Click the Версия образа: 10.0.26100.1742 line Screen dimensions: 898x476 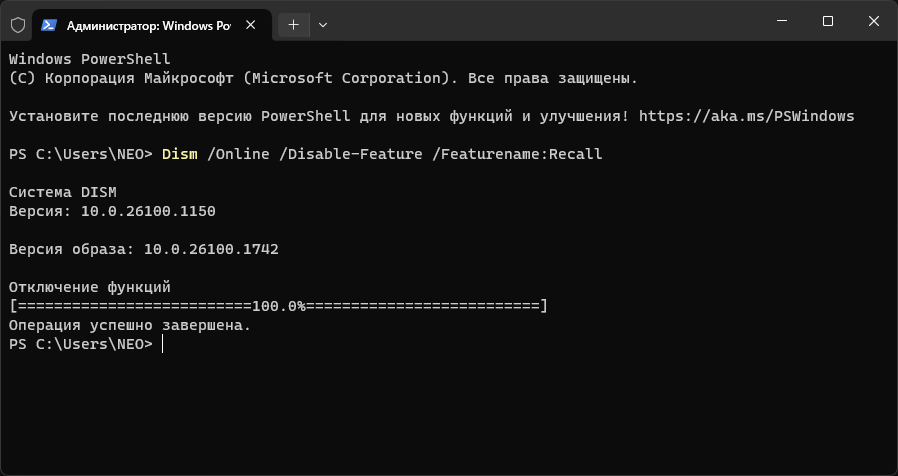click(143, 249)
